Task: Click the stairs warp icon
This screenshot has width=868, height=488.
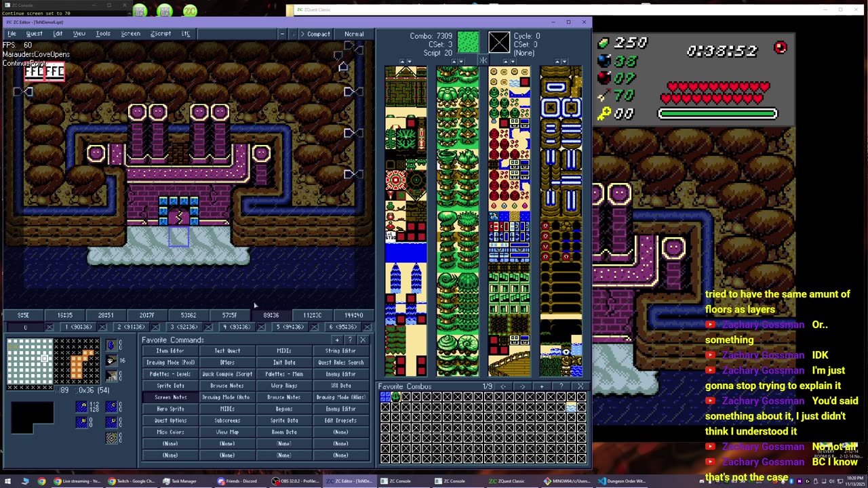Action: pos(111,375)
